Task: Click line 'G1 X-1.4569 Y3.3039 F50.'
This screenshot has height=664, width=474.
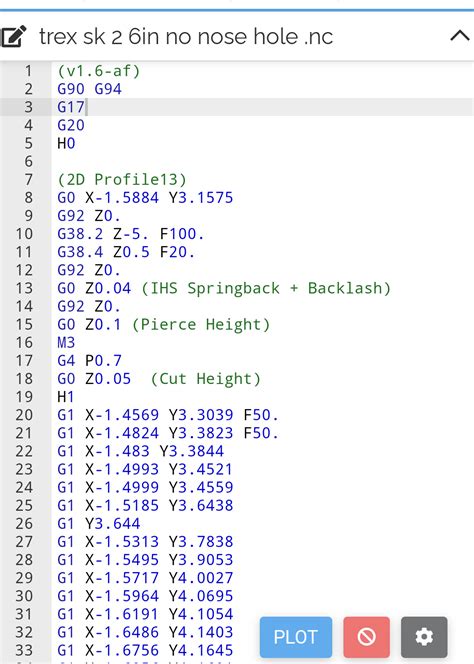Action: [x=168, y=415]
